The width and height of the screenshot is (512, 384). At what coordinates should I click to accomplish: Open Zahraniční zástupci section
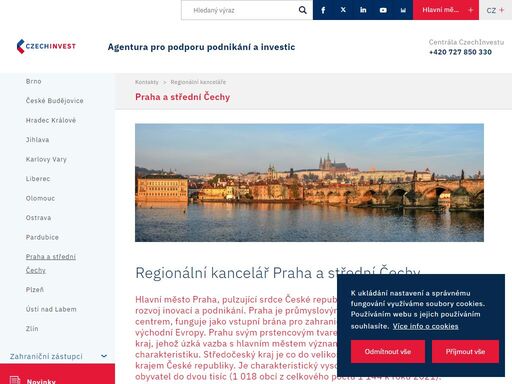[x=46, y=356]
